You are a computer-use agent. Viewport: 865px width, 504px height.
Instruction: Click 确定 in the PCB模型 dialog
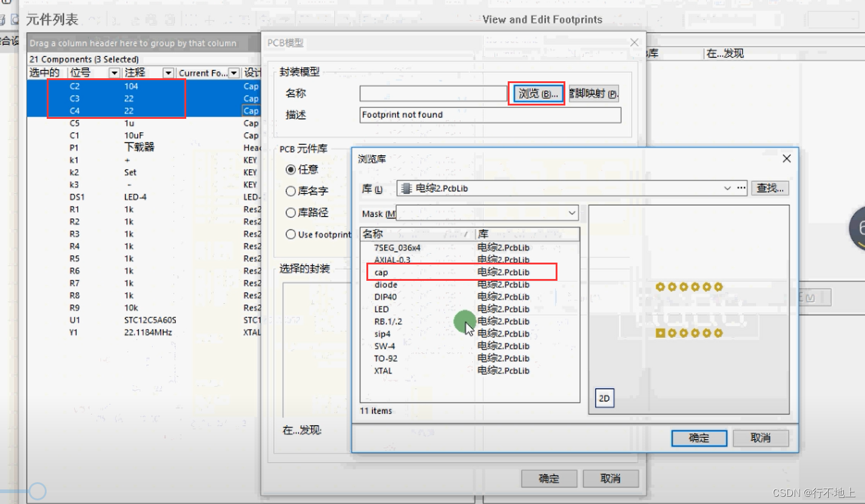(x=549, y=479)
